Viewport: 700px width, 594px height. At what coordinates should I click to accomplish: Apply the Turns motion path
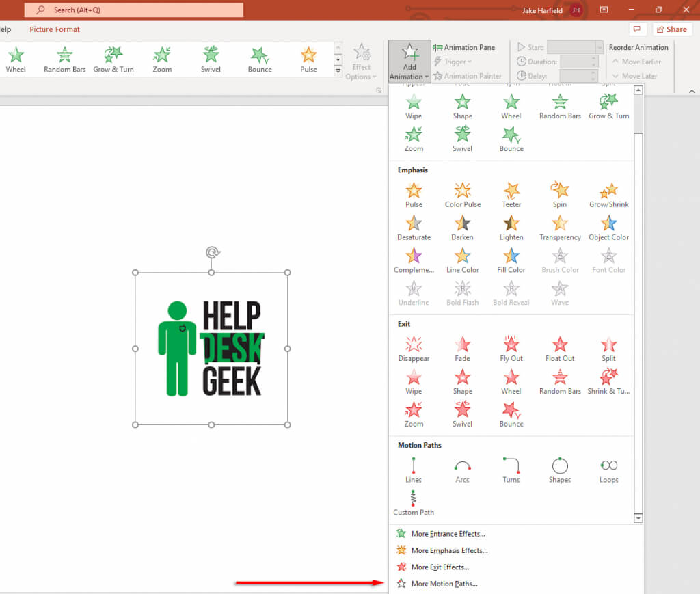(511, 470)
